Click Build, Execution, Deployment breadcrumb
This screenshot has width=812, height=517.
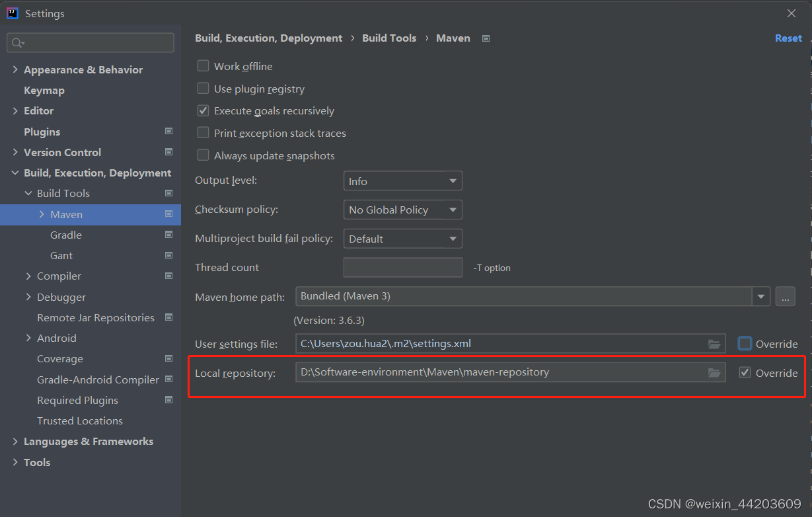[269, 38]
